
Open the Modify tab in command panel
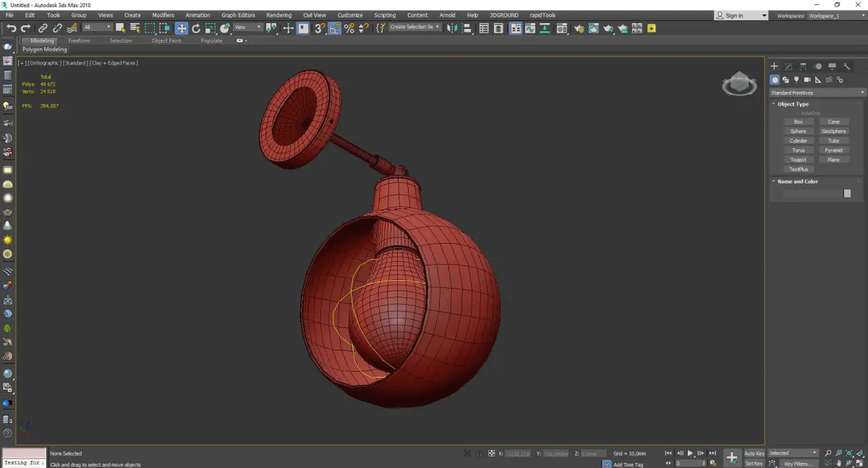[x=788, y=67]
